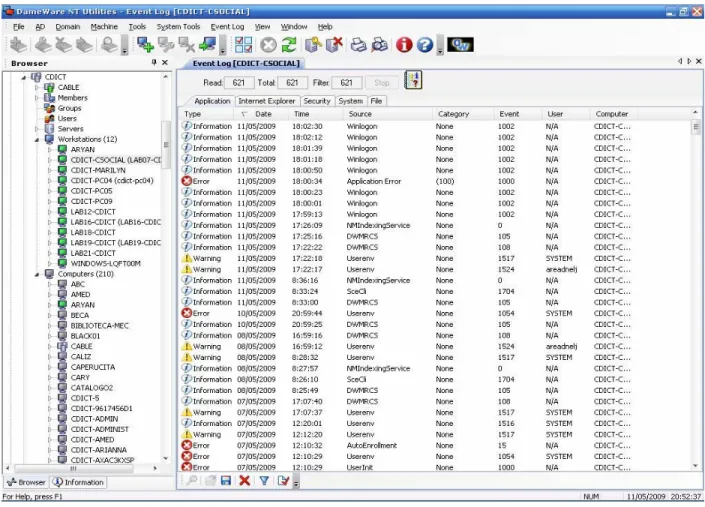
Task: Expand the ARYAN workstation node
Action: 50,149
